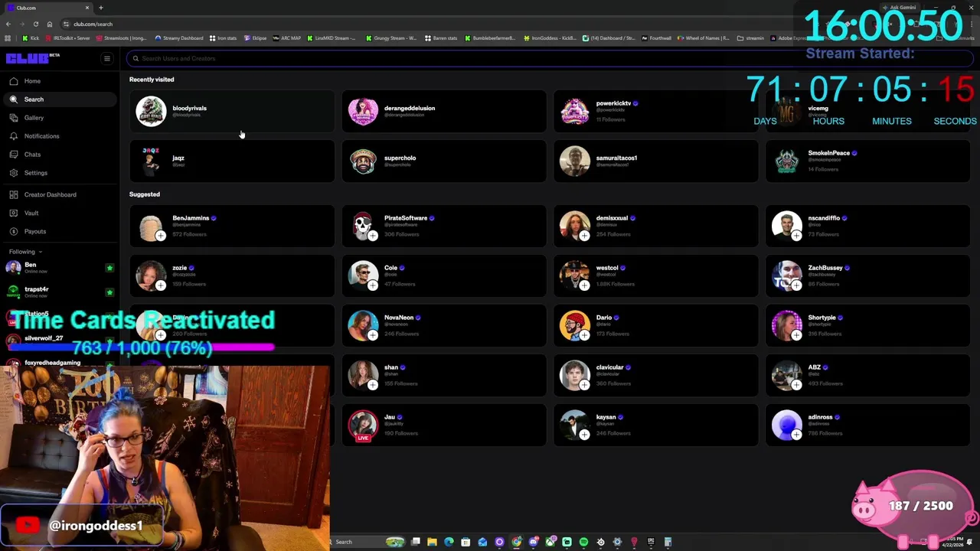Open the jaqz recently visited card
Viewport: 980px width, 551px height.
click(x=231, y=161)
